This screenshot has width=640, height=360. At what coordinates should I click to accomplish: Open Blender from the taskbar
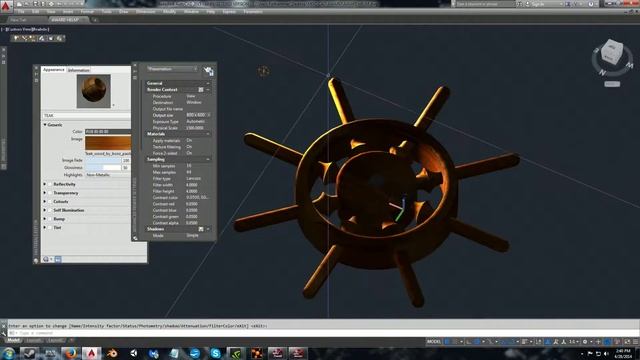112,353
